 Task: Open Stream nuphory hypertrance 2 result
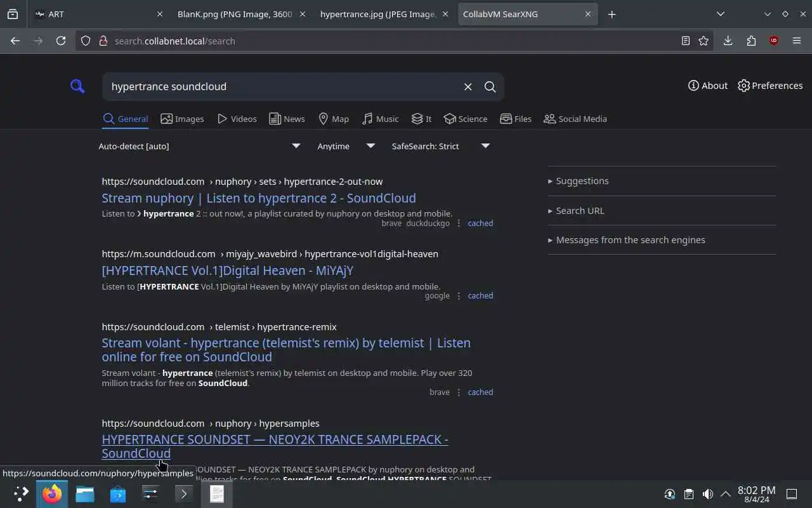coord(259,198)
